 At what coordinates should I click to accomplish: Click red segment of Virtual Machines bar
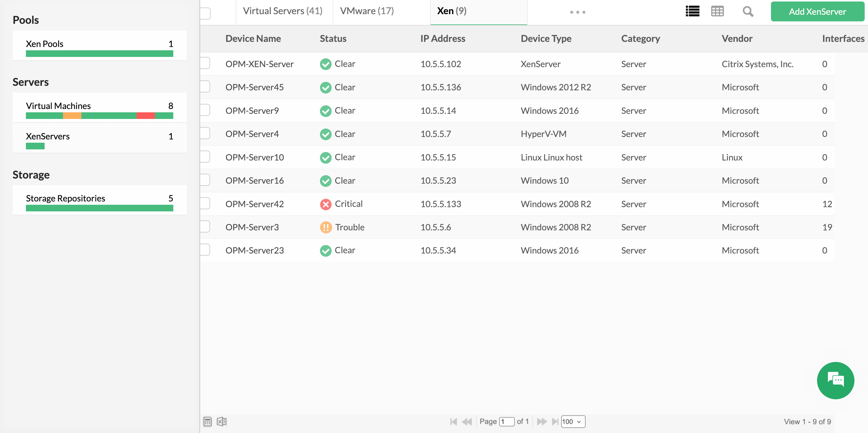(x=146, y=116)
